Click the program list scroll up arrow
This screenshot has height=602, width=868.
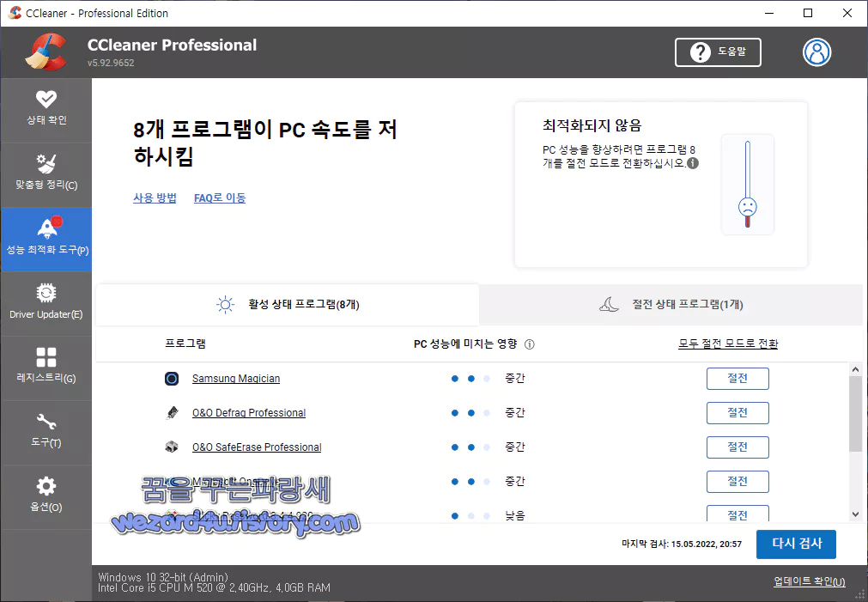pos(855,369)
